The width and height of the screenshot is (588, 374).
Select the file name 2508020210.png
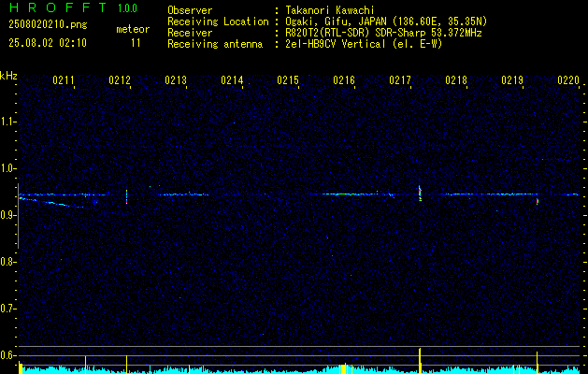(x=48, y=24)
